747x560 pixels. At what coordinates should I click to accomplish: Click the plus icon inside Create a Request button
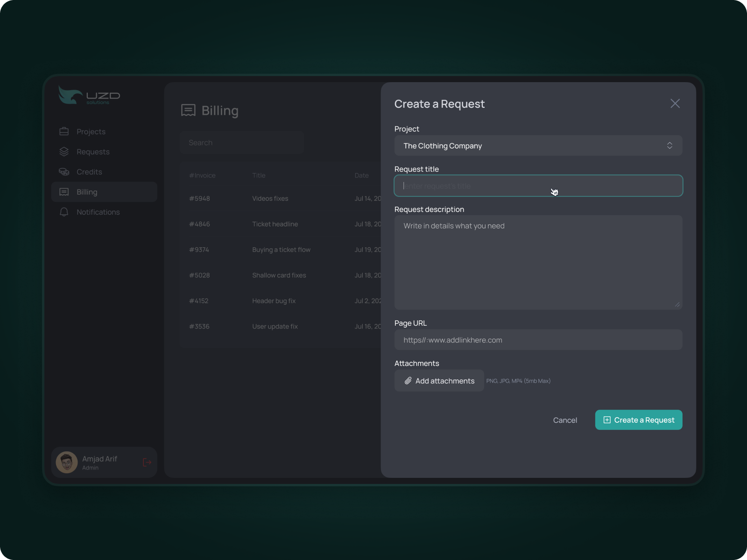(x=607, y=420)
